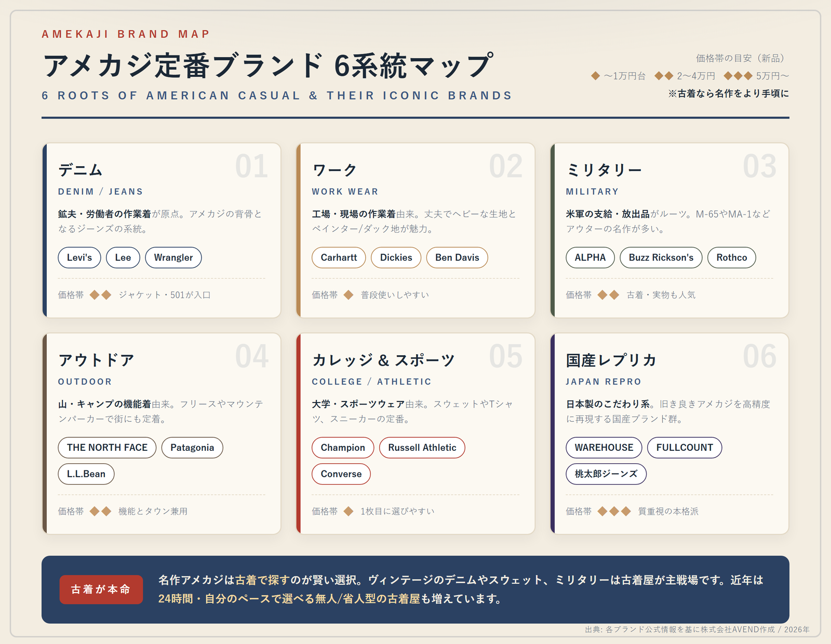Screen dimensions: 831x644
Task: Click the bold text 大学・スポーツウェア
Action: (x=358, y=404)
